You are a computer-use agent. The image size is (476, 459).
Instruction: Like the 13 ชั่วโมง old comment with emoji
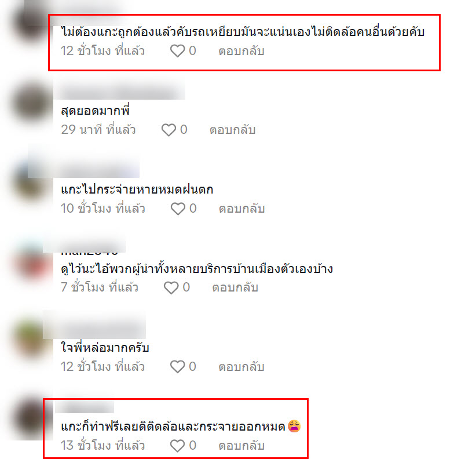tap(177, 446)
